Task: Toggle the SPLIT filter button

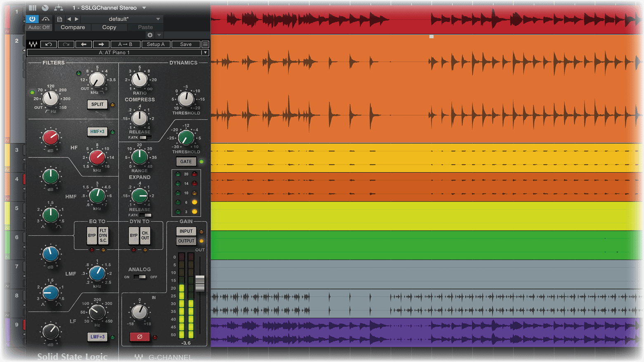Action: [97, 104]
